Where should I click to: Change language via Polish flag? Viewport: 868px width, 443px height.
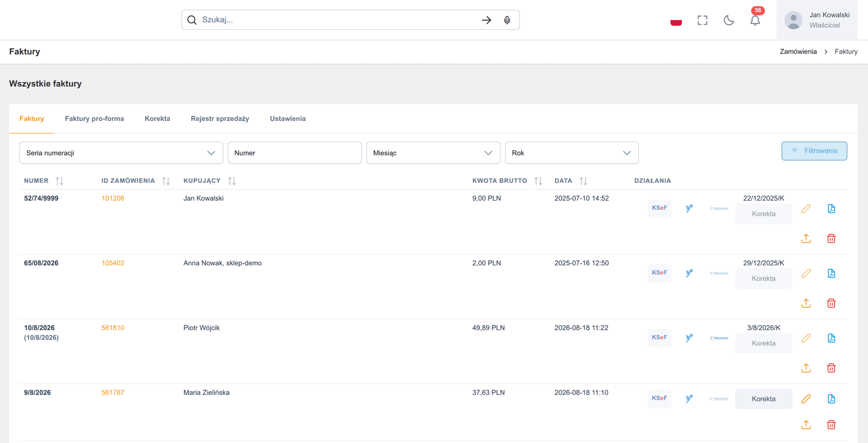tap(676, 20)
